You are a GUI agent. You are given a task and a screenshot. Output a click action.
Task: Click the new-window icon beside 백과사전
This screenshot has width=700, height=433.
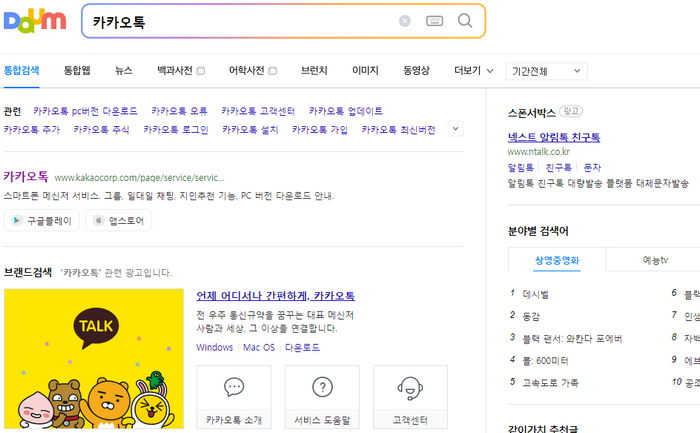pyautogui.click(x=201, y=71)
